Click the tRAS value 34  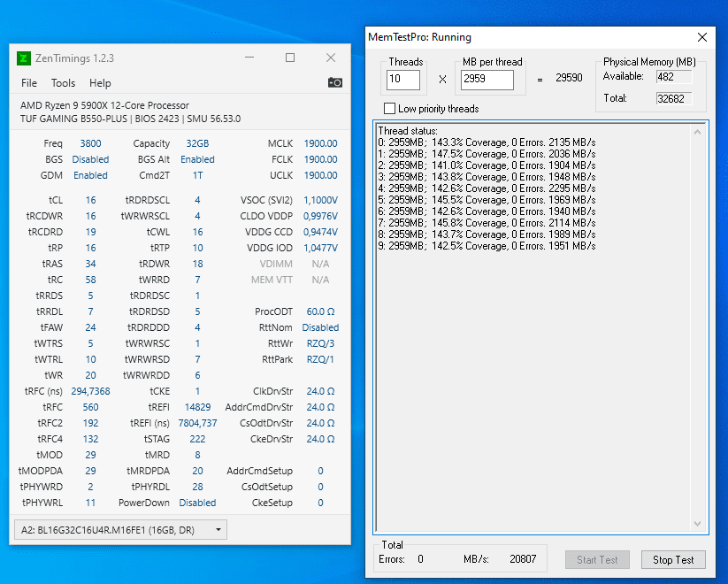(90, 264)
